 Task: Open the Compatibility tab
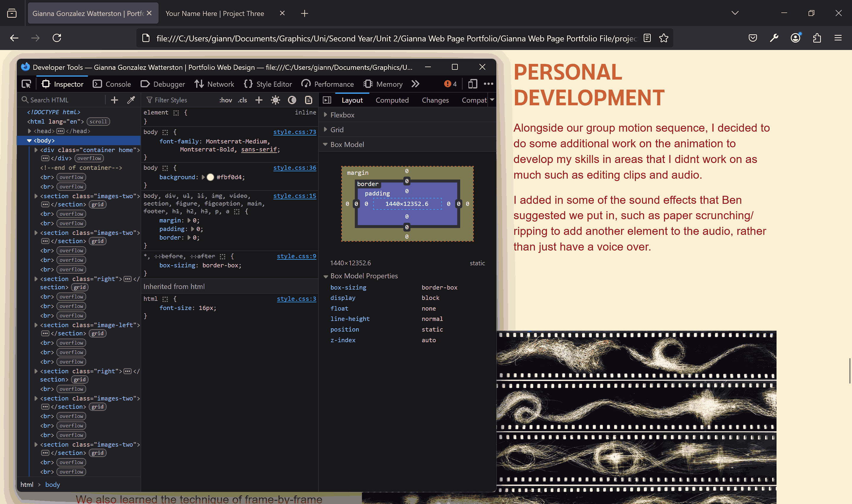(x=474, y=100)
